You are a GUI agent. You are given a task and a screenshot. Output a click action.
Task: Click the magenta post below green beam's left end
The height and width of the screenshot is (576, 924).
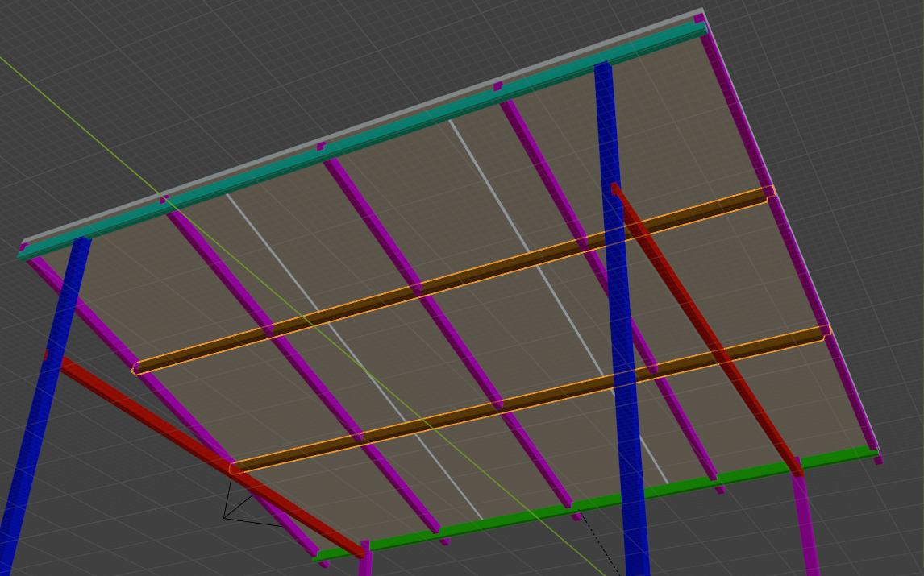[x=365, y=564]
